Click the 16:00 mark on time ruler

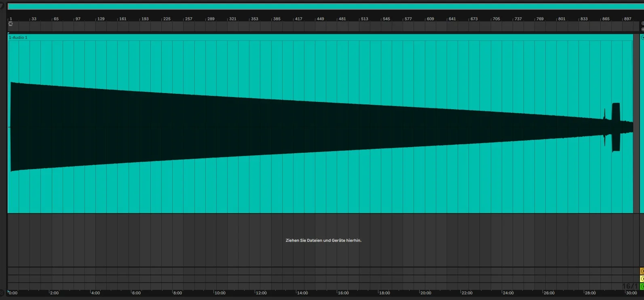pyautogui.click(x=343, y=293)
